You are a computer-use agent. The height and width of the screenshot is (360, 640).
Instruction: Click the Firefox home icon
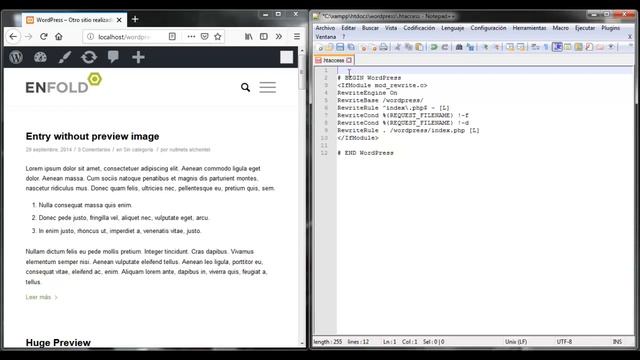59,37
